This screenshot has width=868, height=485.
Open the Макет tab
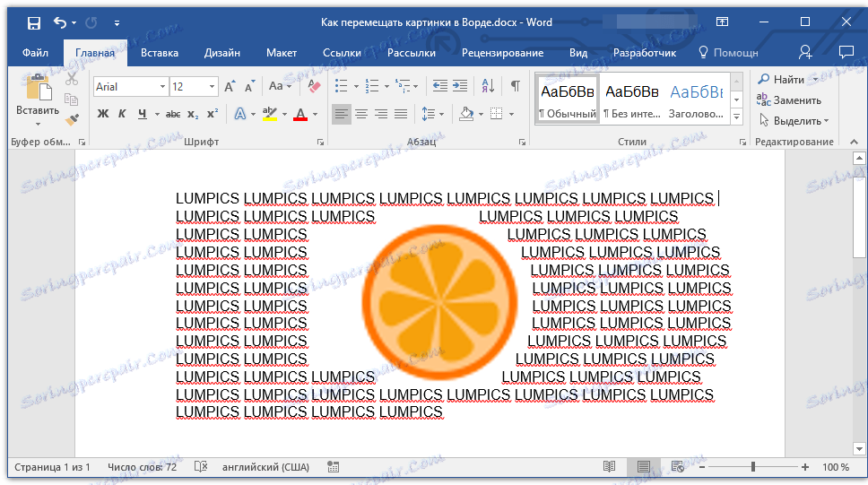coord(282,53)
